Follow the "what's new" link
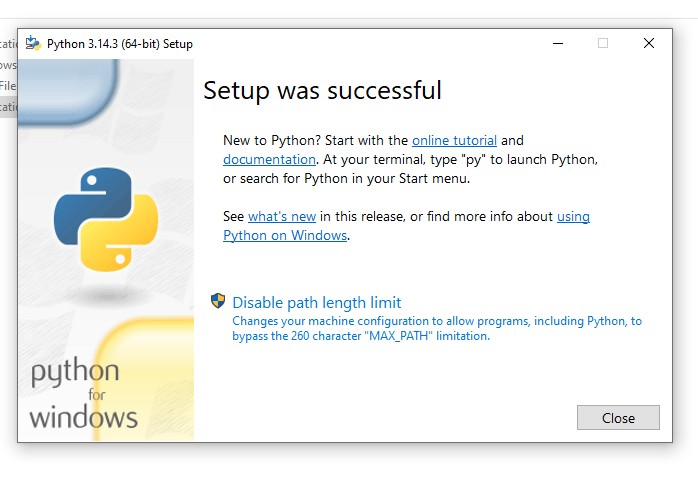698x478 pixels. coord(282,217)
